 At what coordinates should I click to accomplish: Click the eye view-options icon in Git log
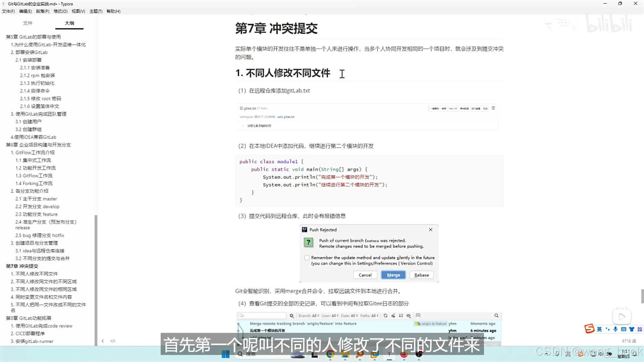(x=409, y=316)
